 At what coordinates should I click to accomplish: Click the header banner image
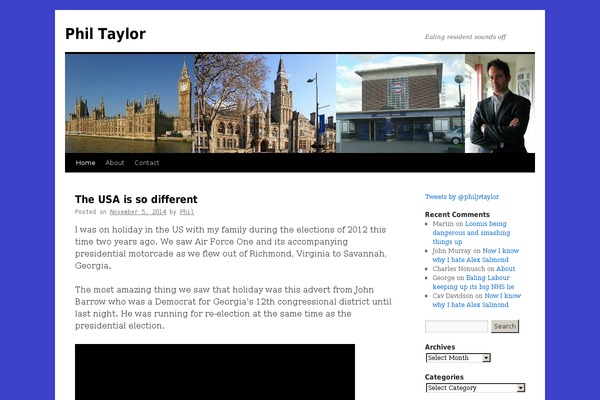coord(299,103)
